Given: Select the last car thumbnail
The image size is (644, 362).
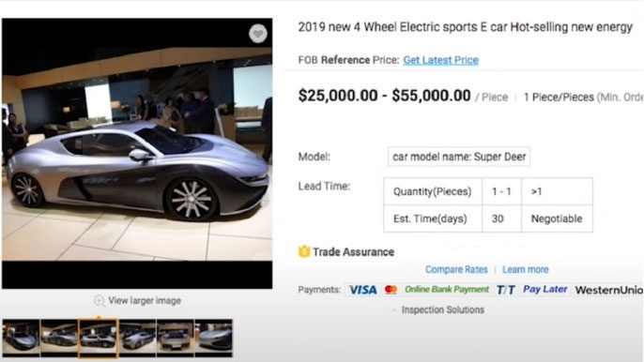Looking at the screenshot, I should click(x=214, y=338).
